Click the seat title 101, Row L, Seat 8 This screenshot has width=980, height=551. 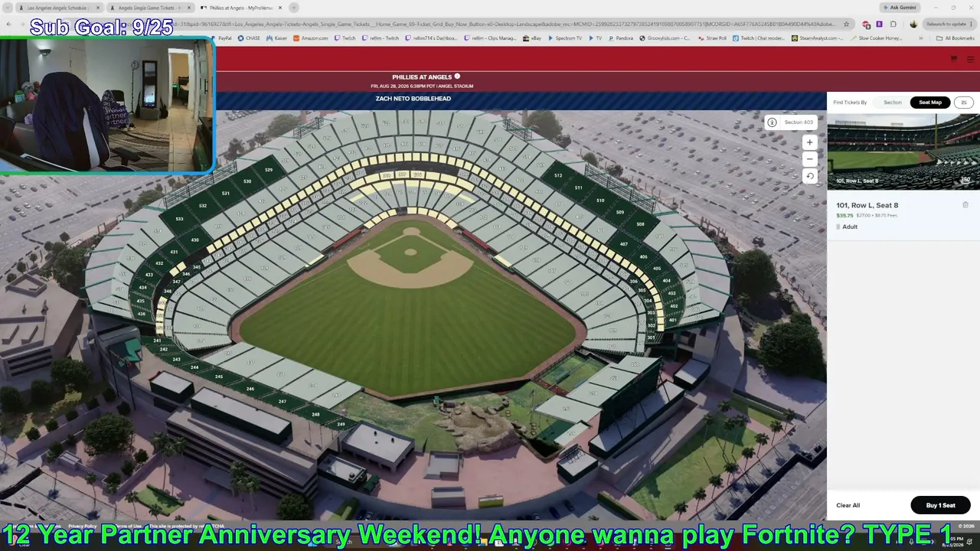(x=867, y=205)
